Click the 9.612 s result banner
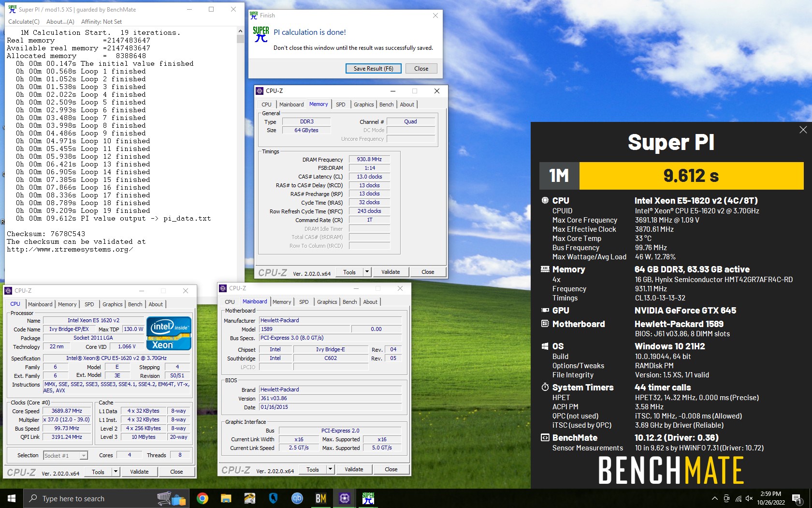This screenshot has width=812, height=508. [x=691, y=176]
